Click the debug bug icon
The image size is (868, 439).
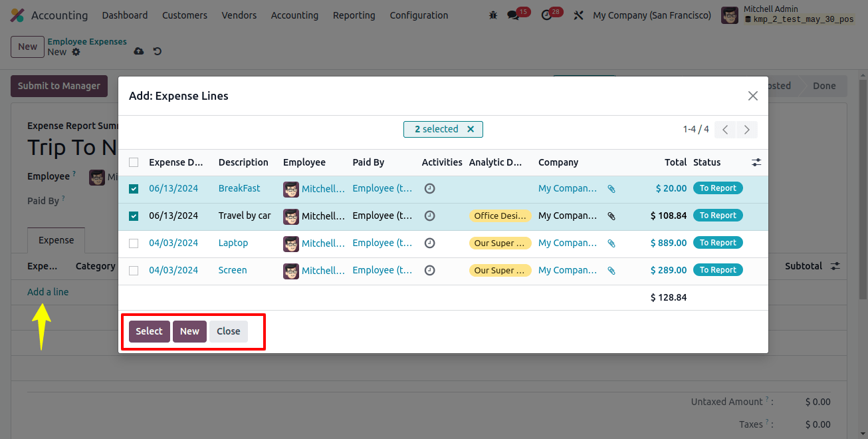[492, 15]
